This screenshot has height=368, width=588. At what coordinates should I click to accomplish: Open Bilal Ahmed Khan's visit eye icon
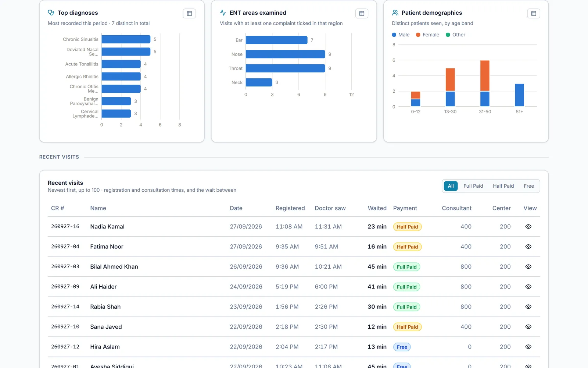coord(528,267)
